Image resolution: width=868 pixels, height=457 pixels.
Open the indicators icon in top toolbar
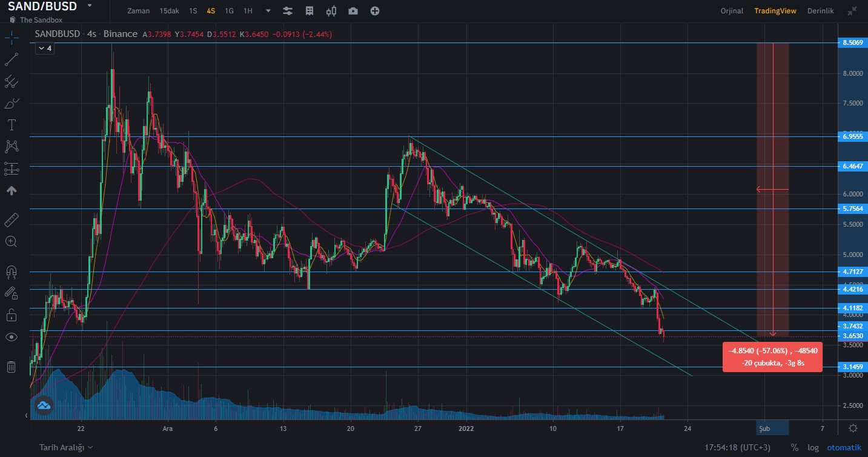pyautogui.click(x=310, y=11)
